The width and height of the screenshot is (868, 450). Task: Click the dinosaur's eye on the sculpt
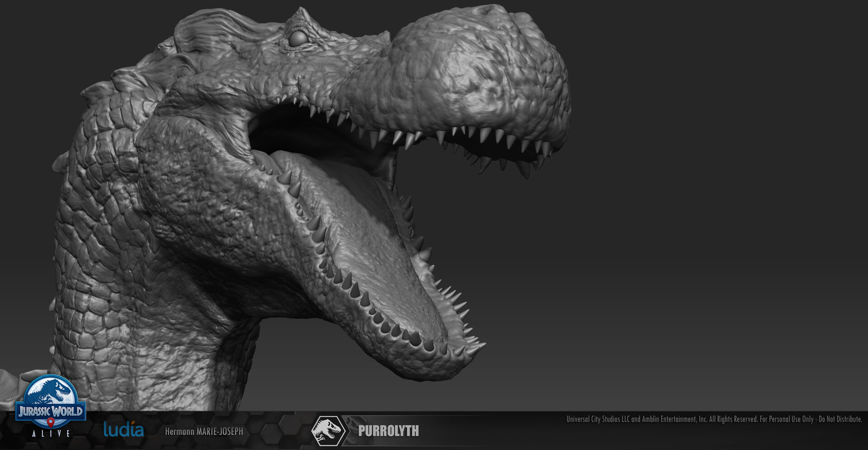298,38
